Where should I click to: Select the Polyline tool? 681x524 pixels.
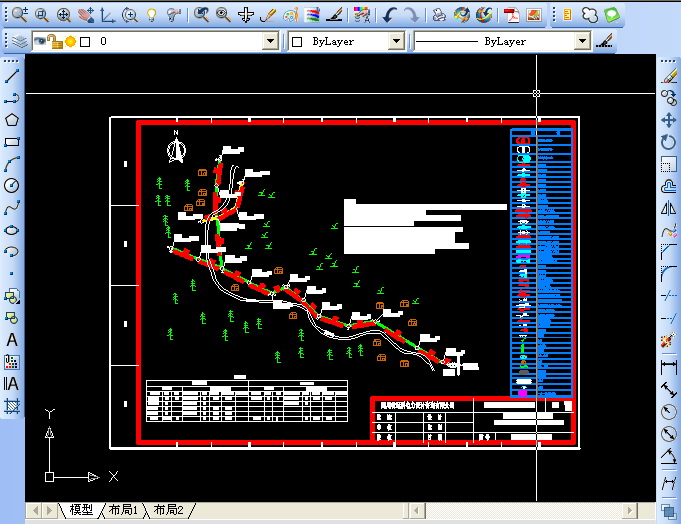(x=12, y=98)
